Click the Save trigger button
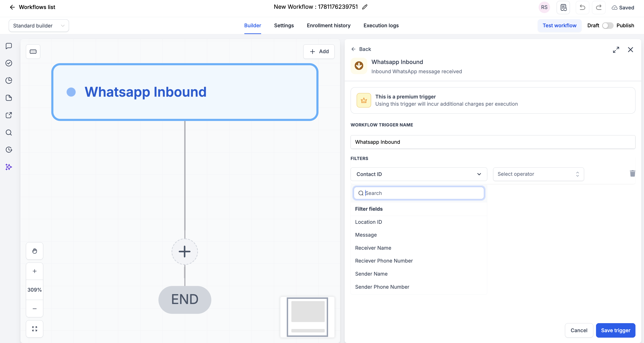 point(615,330)
